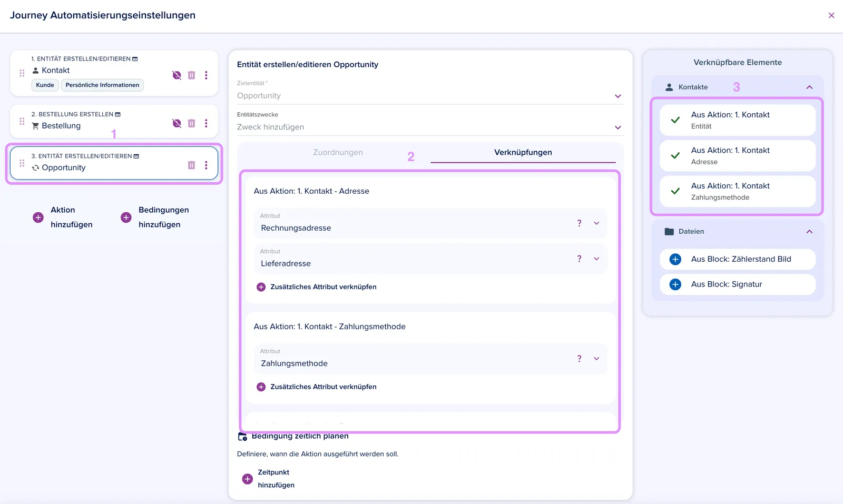Click the Bedingungen hinzufügen label
This screenshot has width=843, height=504.
click(164, 218)
